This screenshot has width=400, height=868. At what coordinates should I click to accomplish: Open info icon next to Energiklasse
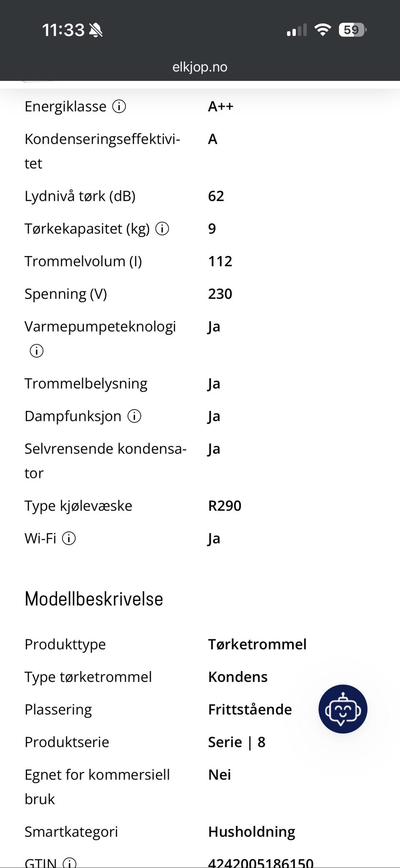point(119,106)
